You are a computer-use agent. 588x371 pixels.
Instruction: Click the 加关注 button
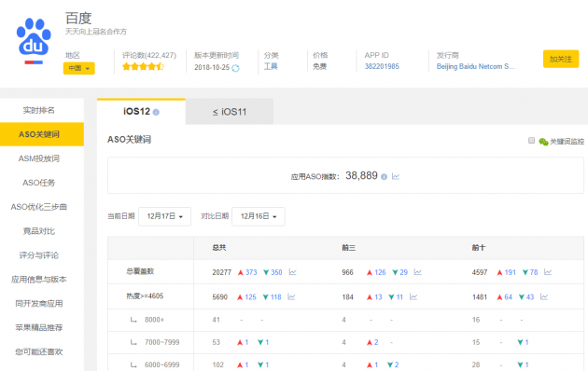click(561, 59)
